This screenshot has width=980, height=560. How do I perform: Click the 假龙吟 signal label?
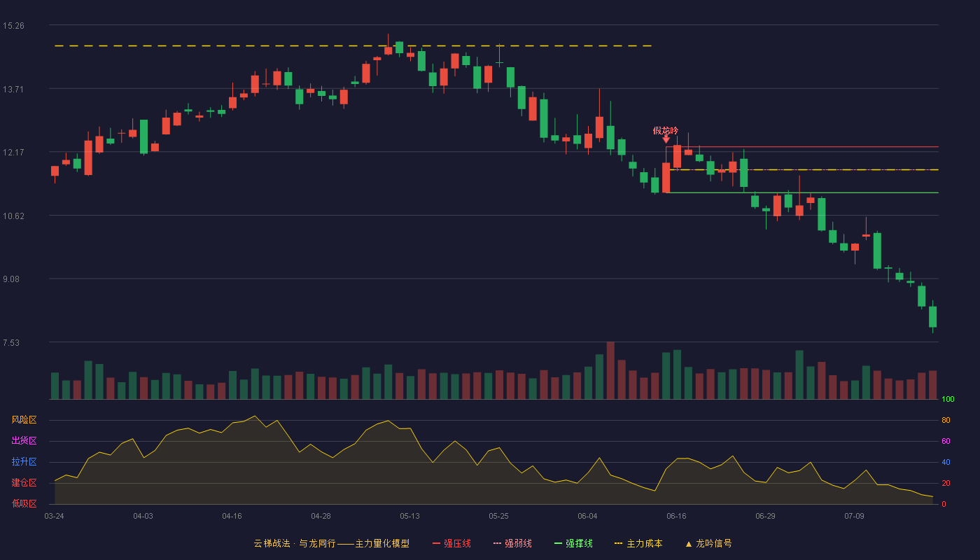666,130
